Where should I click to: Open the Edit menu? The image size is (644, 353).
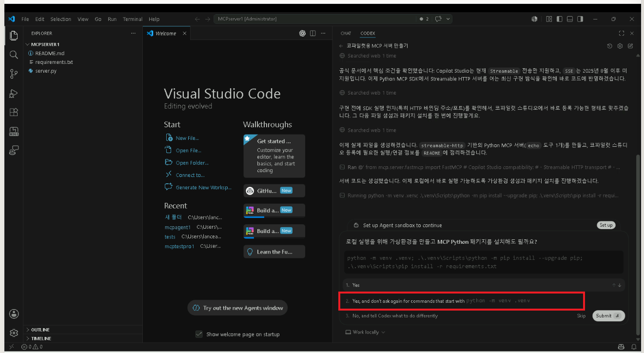[x=39, y=19]
